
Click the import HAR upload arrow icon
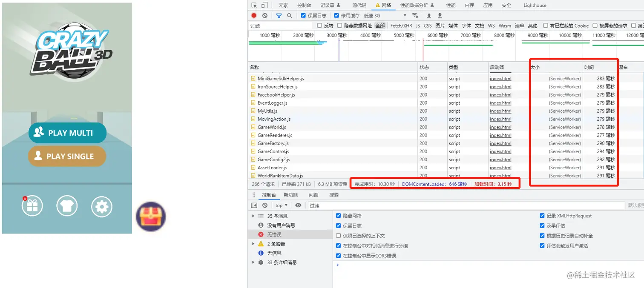[429, 15]
